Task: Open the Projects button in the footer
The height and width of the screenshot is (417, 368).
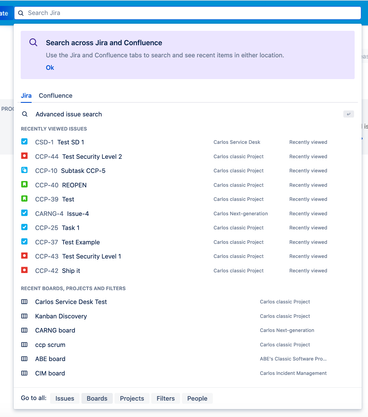Action: pos(132,398)
